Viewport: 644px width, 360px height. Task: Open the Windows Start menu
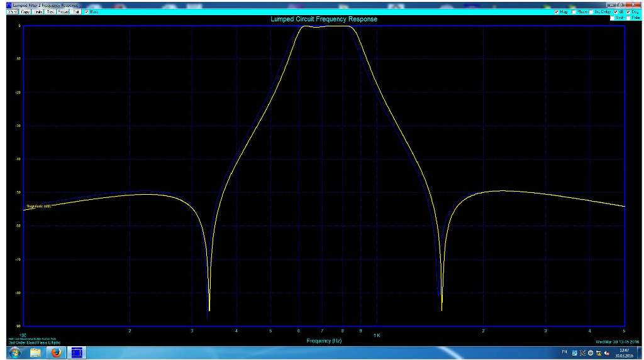coord(13,352)
